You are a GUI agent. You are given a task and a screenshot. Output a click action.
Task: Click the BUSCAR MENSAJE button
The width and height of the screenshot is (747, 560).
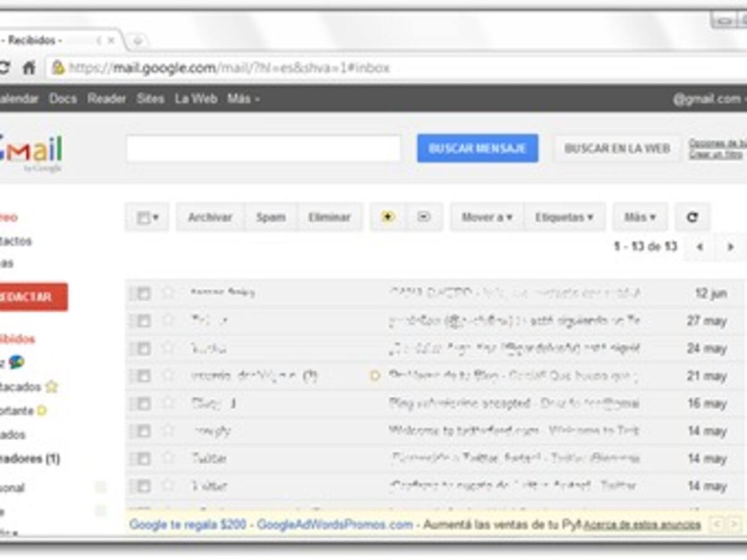coord(477,149)
